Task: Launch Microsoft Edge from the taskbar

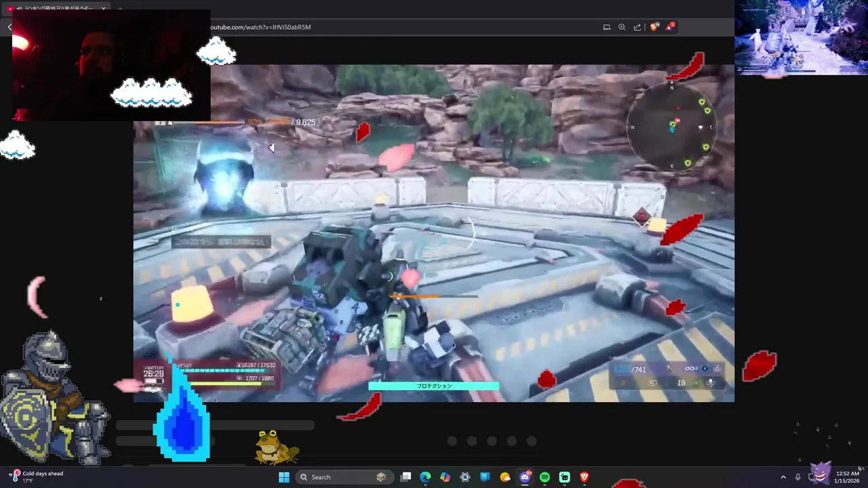Action: point(425,477)
